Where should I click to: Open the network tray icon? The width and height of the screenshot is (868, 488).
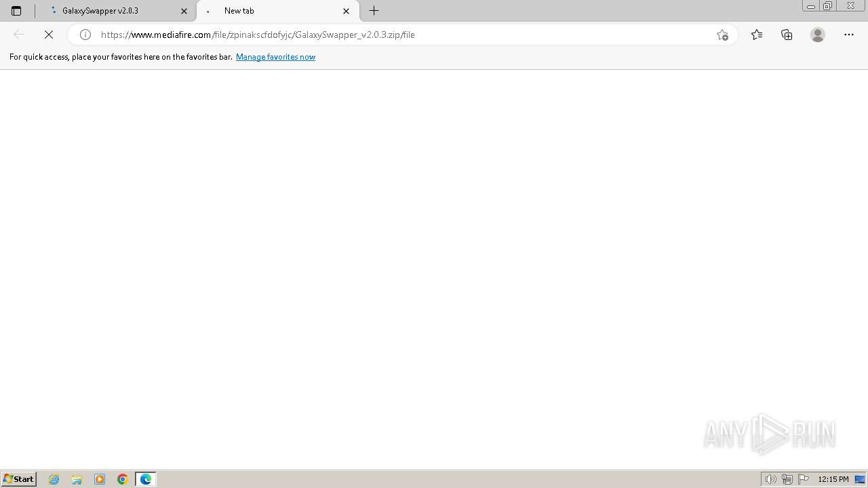[787, 479]
